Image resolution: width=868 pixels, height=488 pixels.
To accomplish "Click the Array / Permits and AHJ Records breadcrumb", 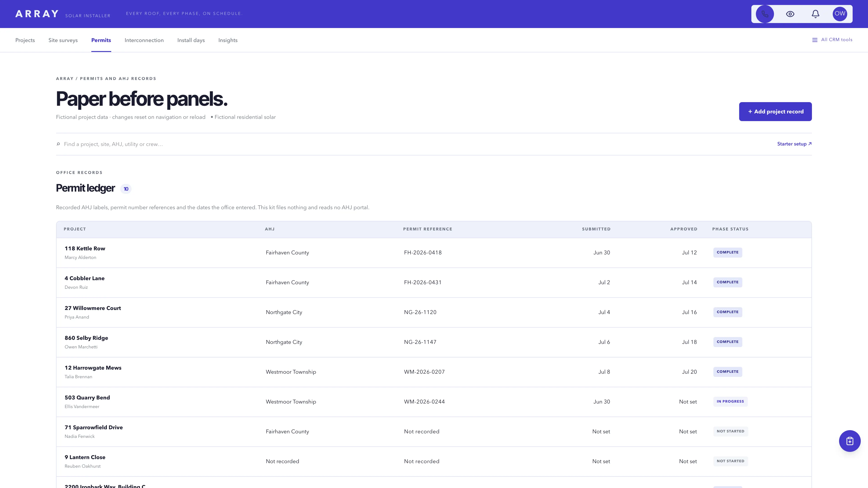I will [x=106, y=78].
